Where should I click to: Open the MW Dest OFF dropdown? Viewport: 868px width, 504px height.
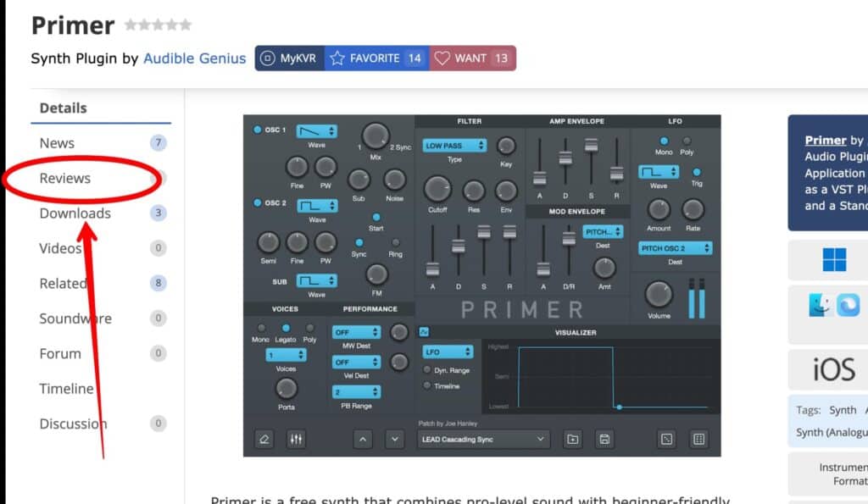pos(356,333)
